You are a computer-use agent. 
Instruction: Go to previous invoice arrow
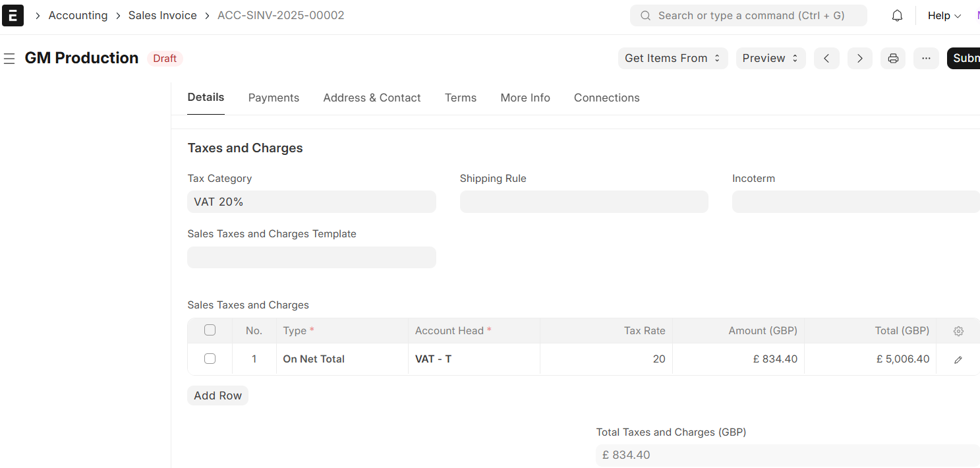[x=826, y=58]
